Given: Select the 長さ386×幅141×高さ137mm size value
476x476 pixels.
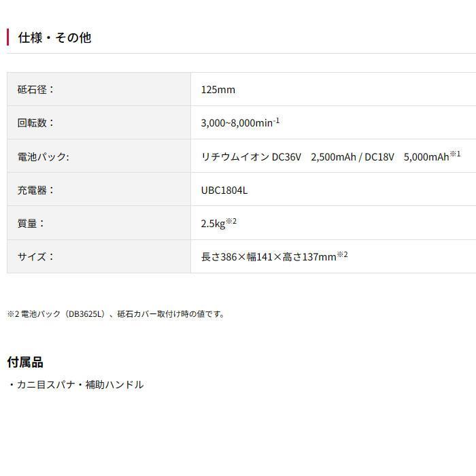Looking at the screenshot, I should [274, 256].
